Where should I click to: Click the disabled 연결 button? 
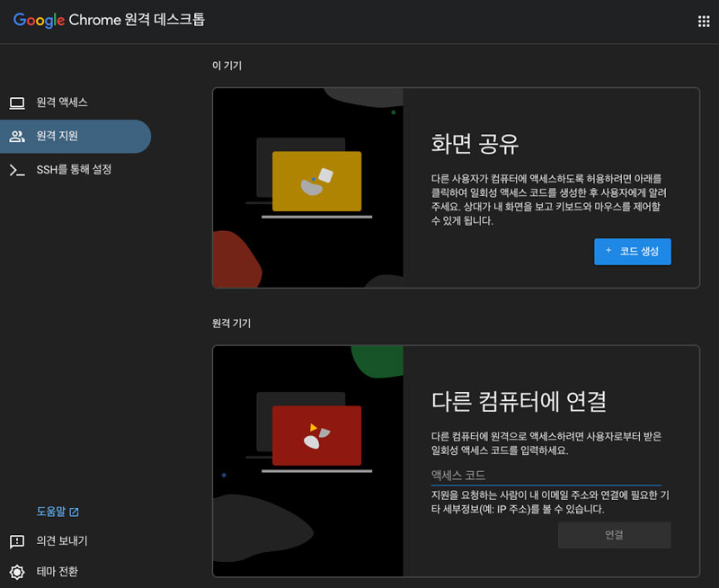coord(614,535)
